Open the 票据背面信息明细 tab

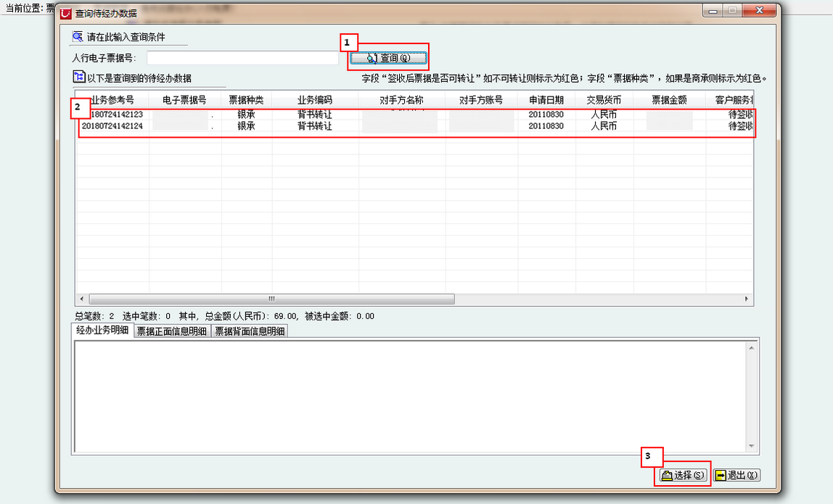[250, 331]
